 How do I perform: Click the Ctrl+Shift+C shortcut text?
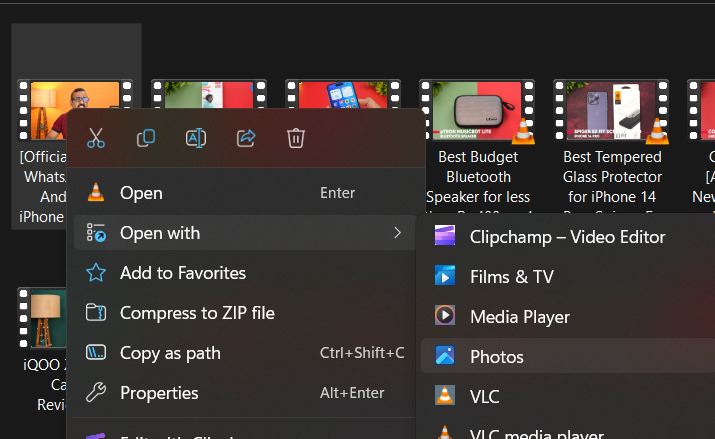(362, 353)
